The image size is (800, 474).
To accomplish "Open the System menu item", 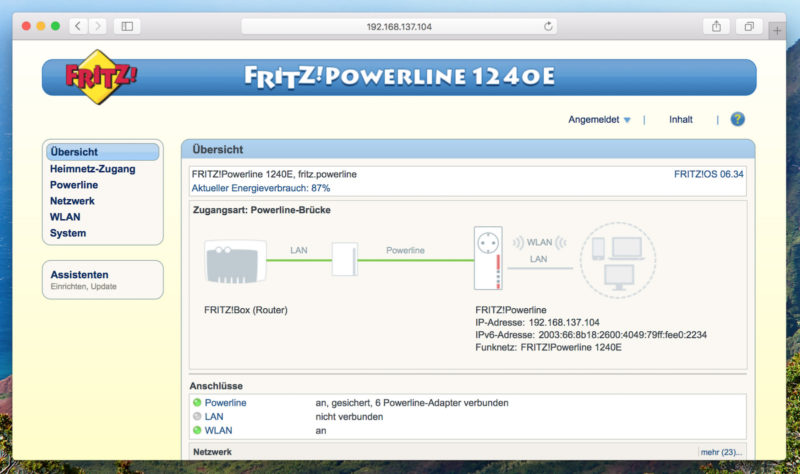I will pos(68,233).
